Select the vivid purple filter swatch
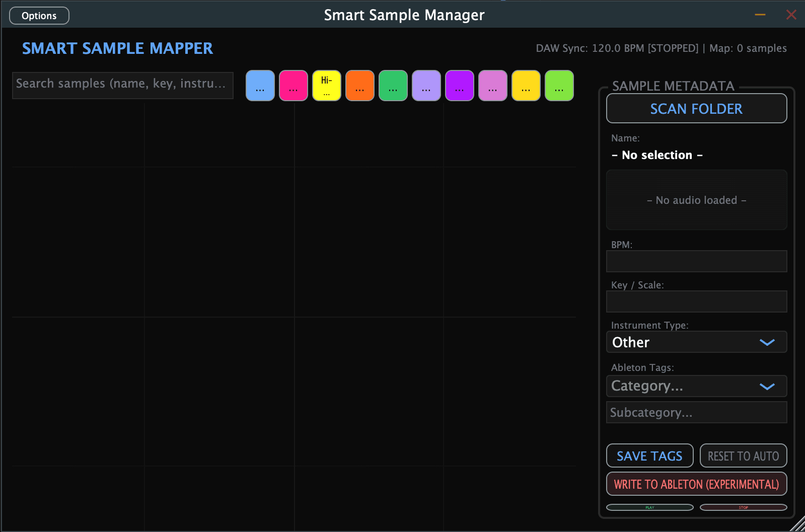805x532 pixels. click(460, 86)
